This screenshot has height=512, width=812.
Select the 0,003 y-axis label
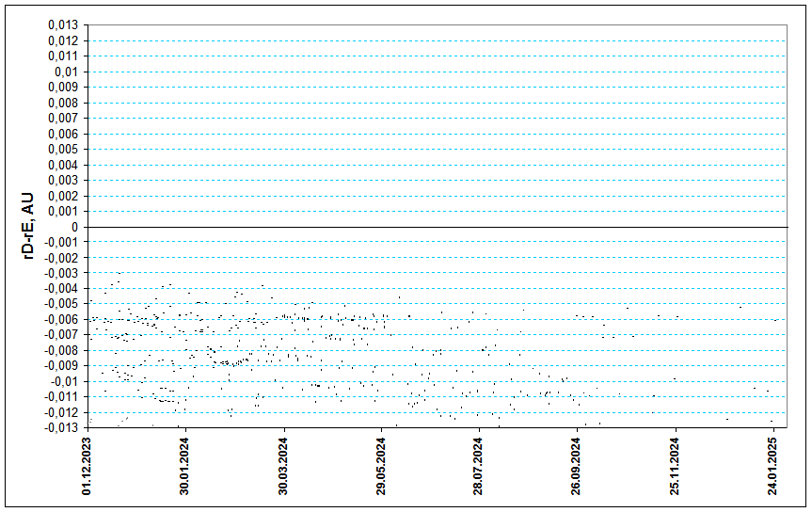click(x=63, y=181)
